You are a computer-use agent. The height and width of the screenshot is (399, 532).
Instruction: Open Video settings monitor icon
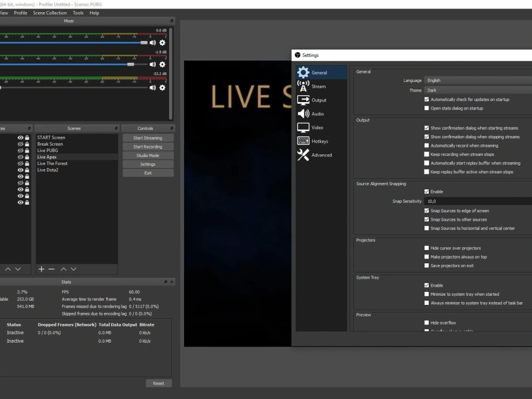(303, 128)
